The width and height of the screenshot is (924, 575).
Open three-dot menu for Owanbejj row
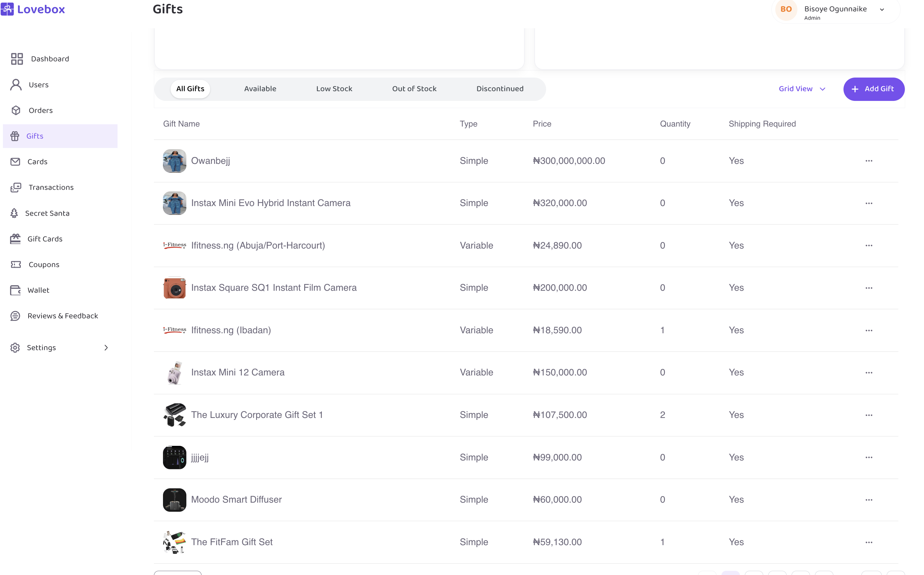[868, 161]
